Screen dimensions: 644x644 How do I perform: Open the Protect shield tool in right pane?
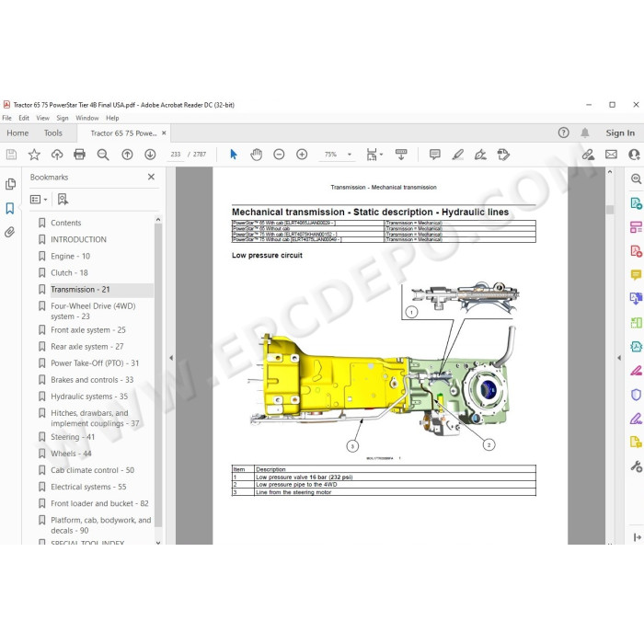(x=636, y=395)
